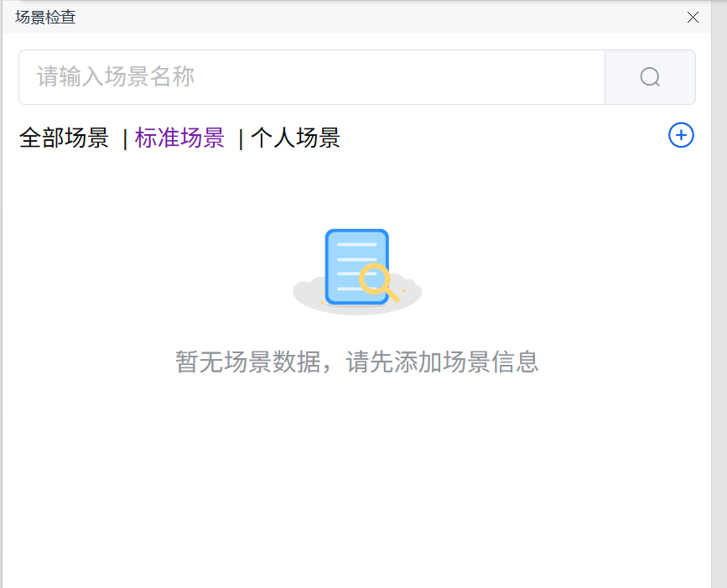Click blank space below the empty state text
Viewport: 727px width, 588px height.
pyautogui.click(x=356, y=478)
